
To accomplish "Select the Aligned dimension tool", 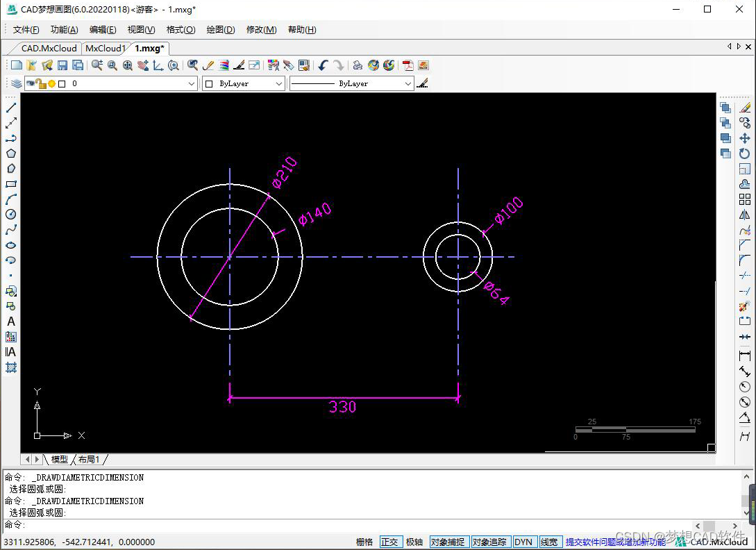I will pyautogui.click(x=745, y=372).
